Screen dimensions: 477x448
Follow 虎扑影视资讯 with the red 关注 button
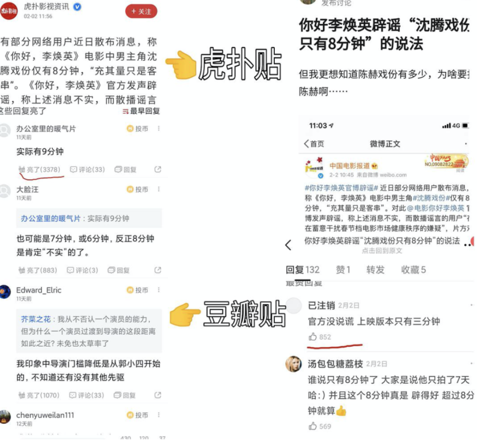(x=141, y=11)
